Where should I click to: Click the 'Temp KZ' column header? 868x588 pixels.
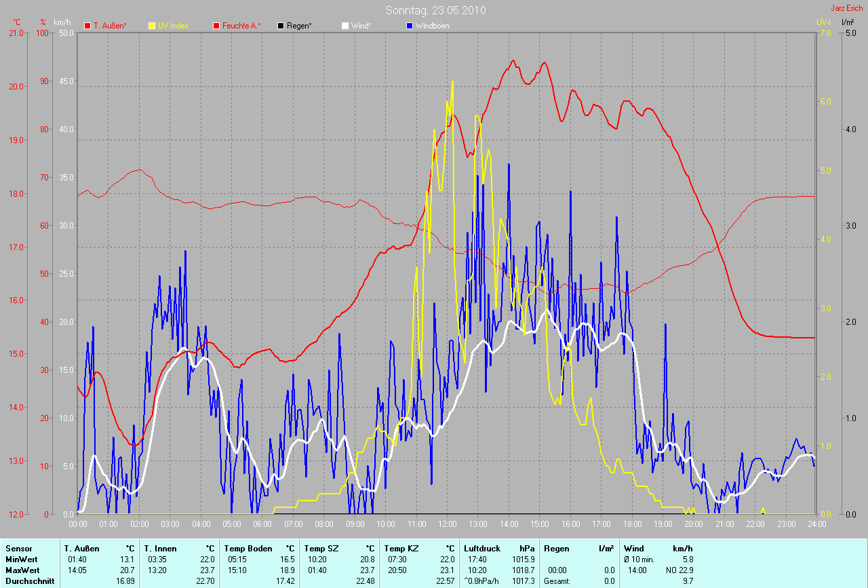pos(401,548)
